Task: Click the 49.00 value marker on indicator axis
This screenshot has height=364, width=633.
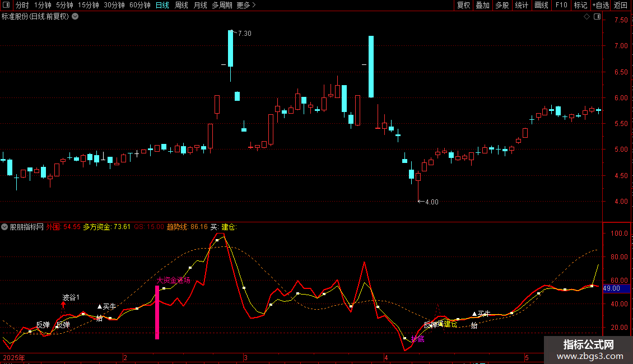Action: 616,288
